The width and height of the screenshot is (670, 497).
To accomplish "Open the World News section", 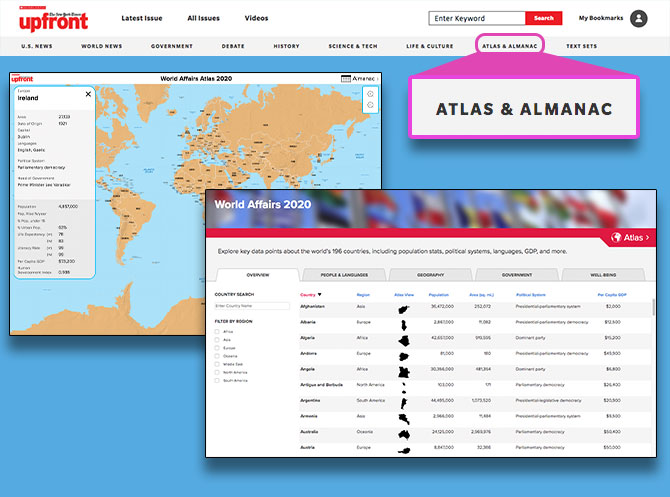I will pos(102,46).
